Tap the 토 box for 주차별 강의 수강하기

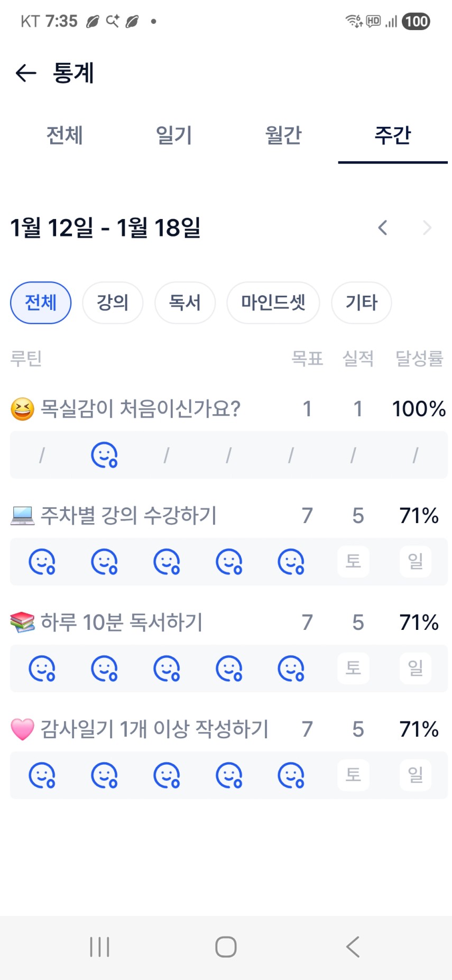click(353, 561)
